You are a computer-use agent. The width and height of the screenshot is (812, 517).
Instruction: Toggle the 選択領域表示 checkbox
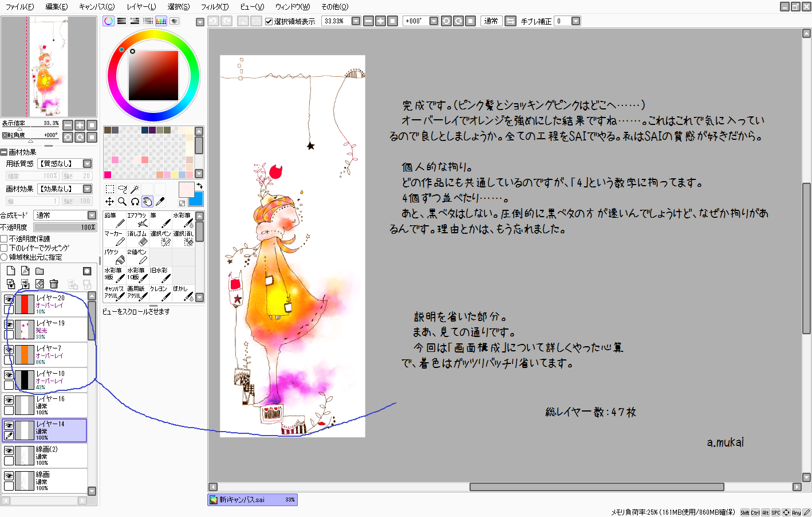269,21
